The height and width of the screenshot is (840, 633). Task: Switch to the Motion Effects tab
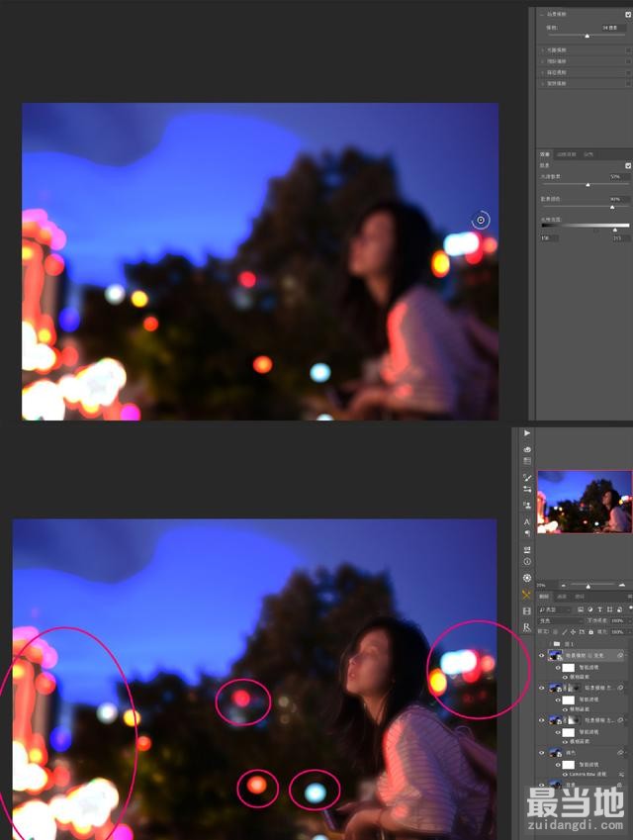[566, 154]
